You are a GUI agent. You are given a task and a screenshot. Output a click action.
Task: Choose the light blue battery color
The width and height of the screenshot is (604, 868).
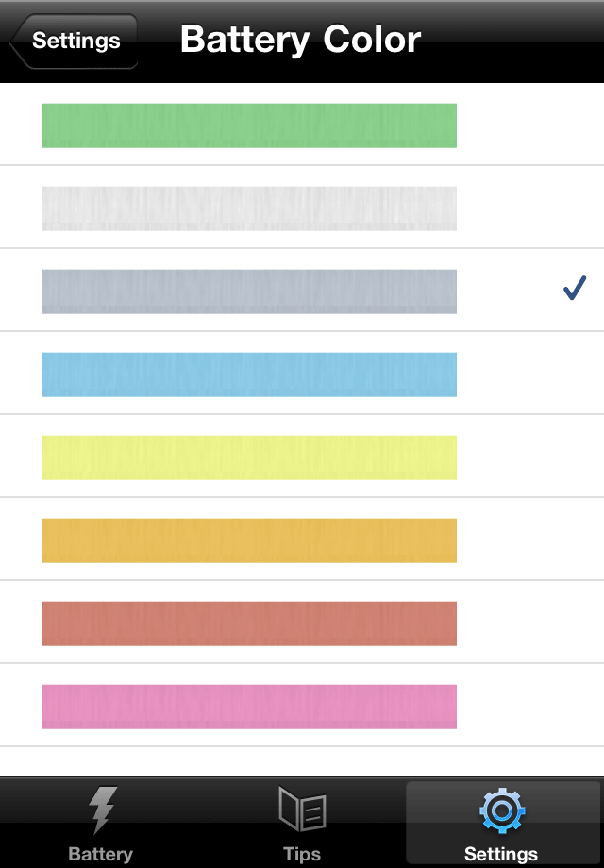coord(249,375)
